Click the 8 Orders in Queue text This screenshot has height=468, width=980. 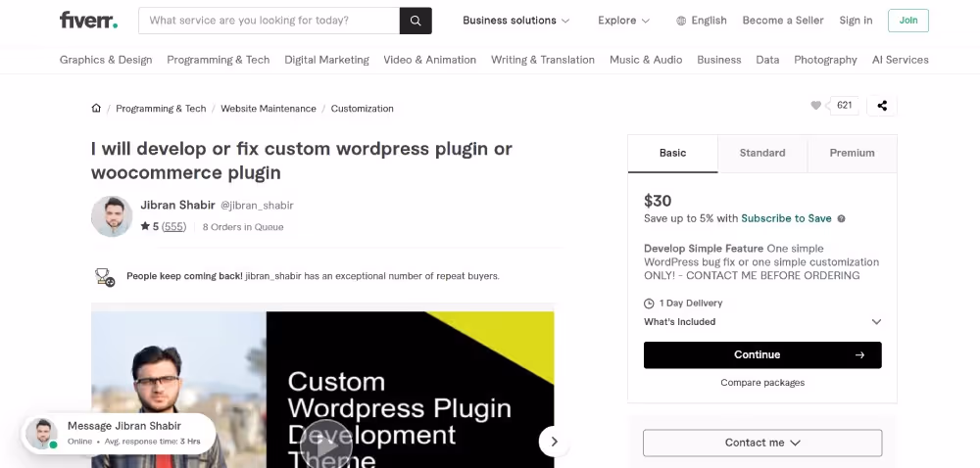(243, 227)
